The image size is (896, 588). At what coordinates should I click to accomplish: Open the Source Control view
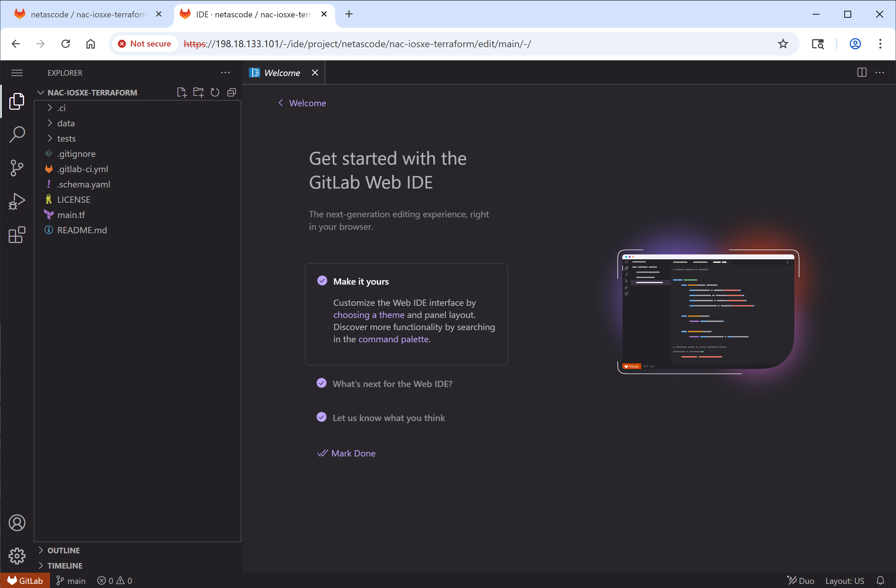(17, 168)
